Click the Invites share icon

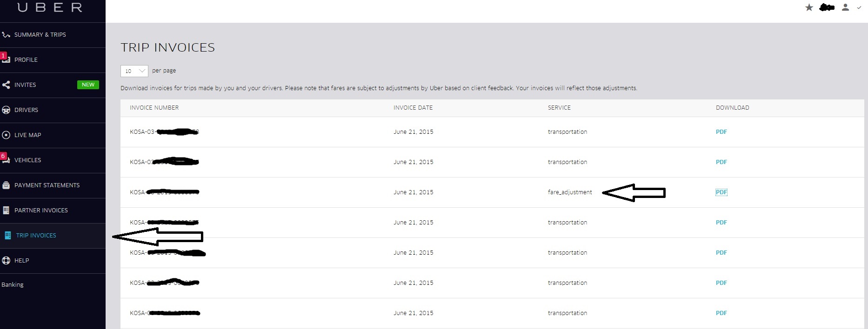6,85
